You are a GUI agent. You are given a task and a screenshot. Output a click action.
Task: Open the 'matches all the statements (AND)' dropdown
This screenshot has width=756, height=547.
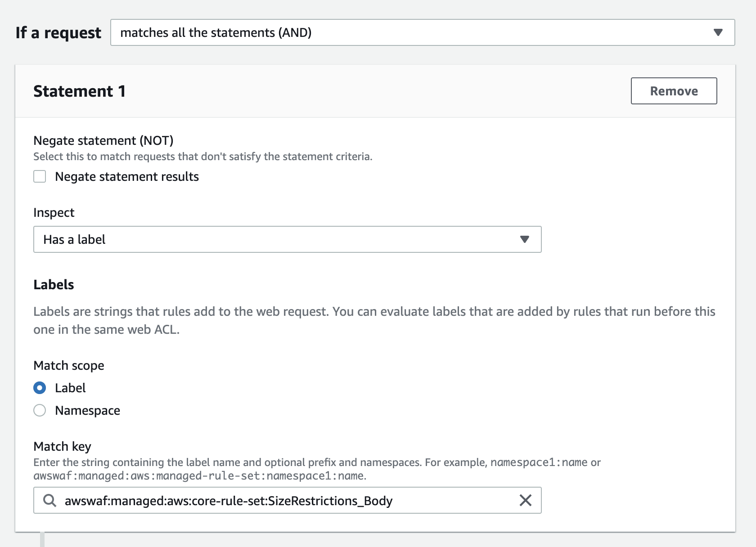click(x=423, y=32)
